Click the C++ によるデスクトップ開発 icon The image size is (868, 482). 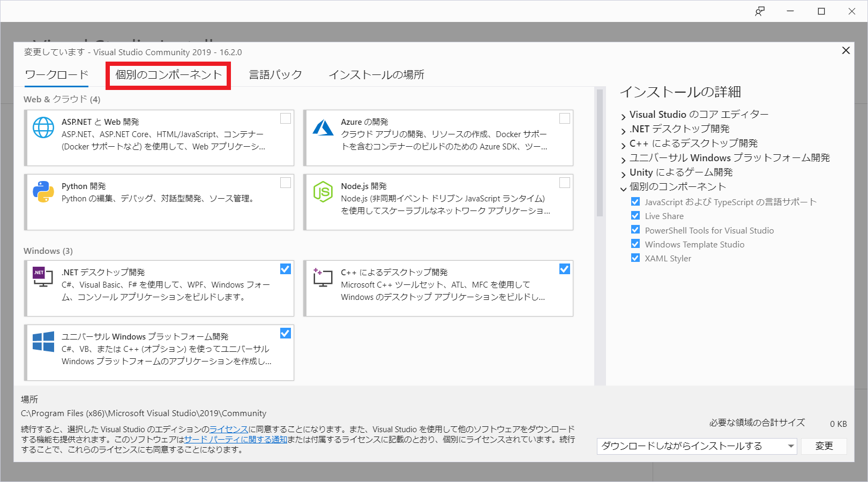pyautogui.click(x=323, y=277)
